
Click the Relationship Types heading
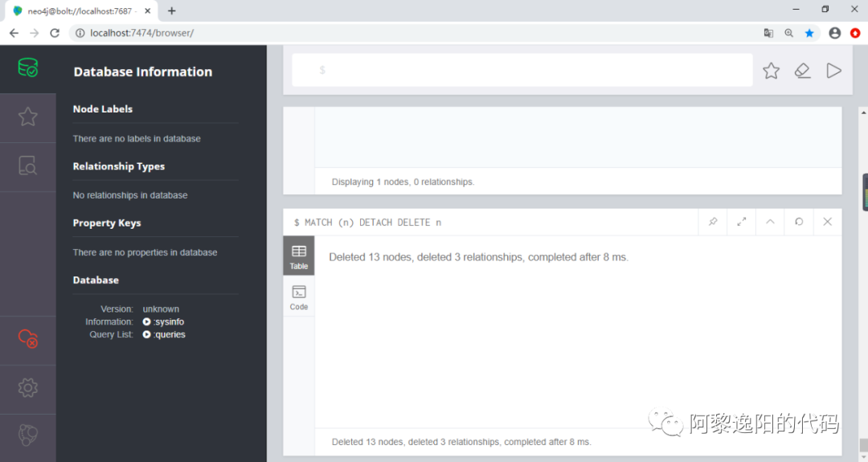[119, 166]
